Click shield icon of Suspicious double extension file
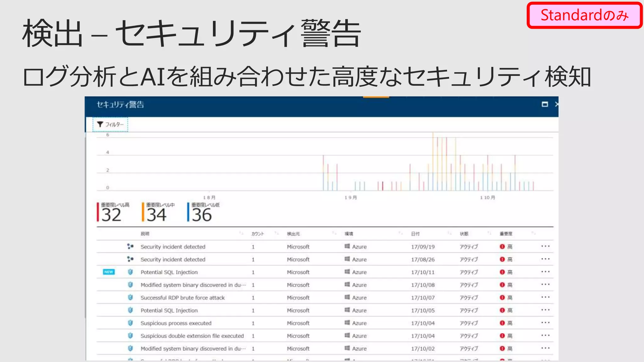Viewport: 644px width, 362px height. click(130, 336)
